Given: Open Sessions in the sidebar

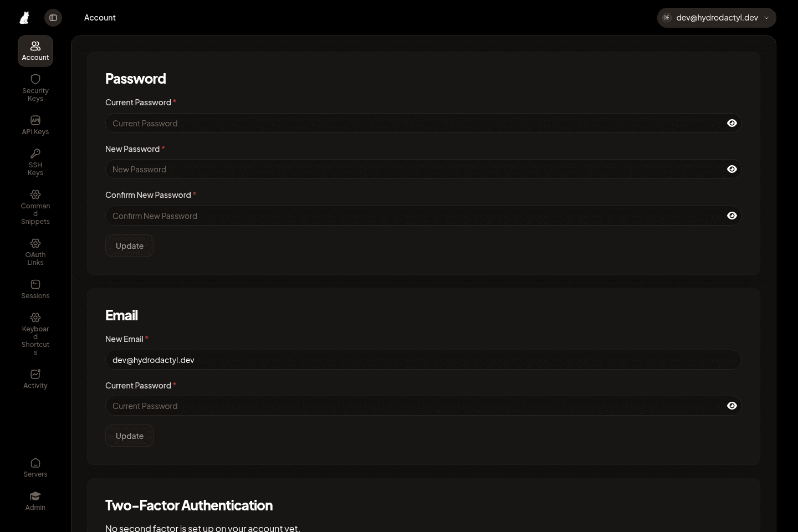Looking at the screenshot, I should tap(35, 289).
